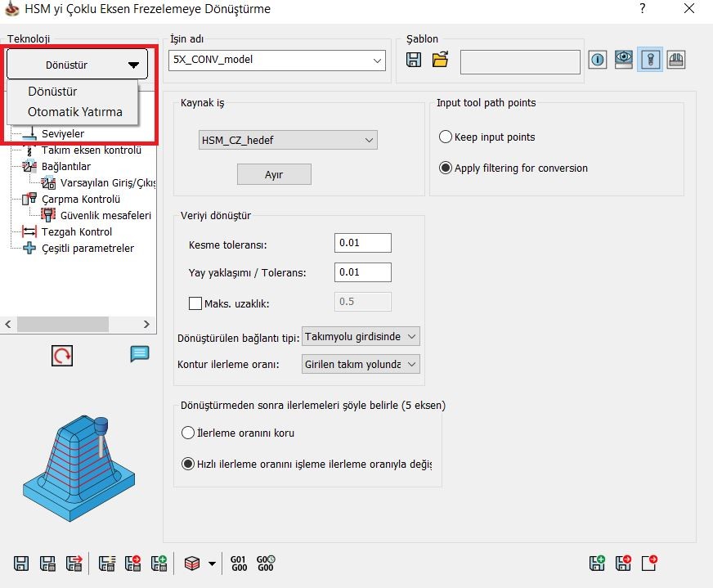Open Dönüştürülen bağlantı tipi dropdown
Image resolution: width=713 pixels, height=588 pixels.
tap(361, 337)
